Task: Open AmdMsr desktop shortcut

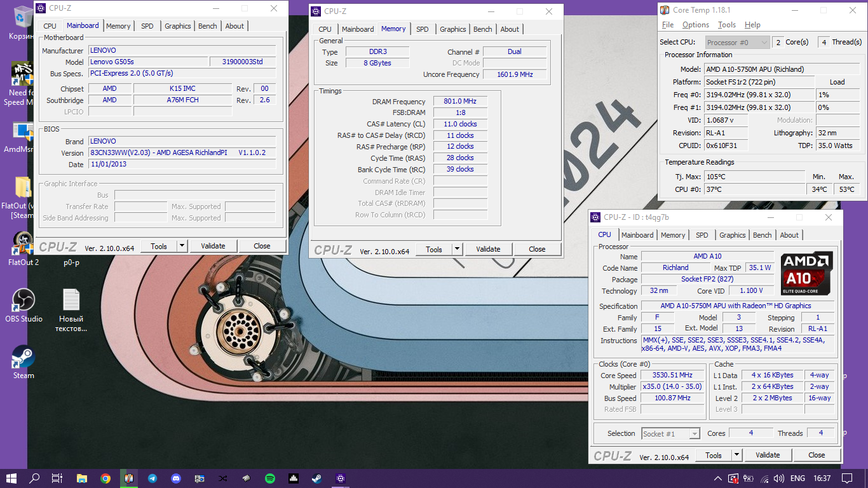Action: [19, 137]
